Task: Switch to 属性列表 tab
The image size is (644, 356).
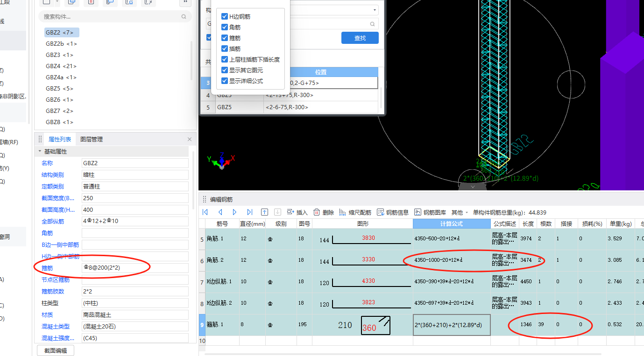Action: [60, 139]
